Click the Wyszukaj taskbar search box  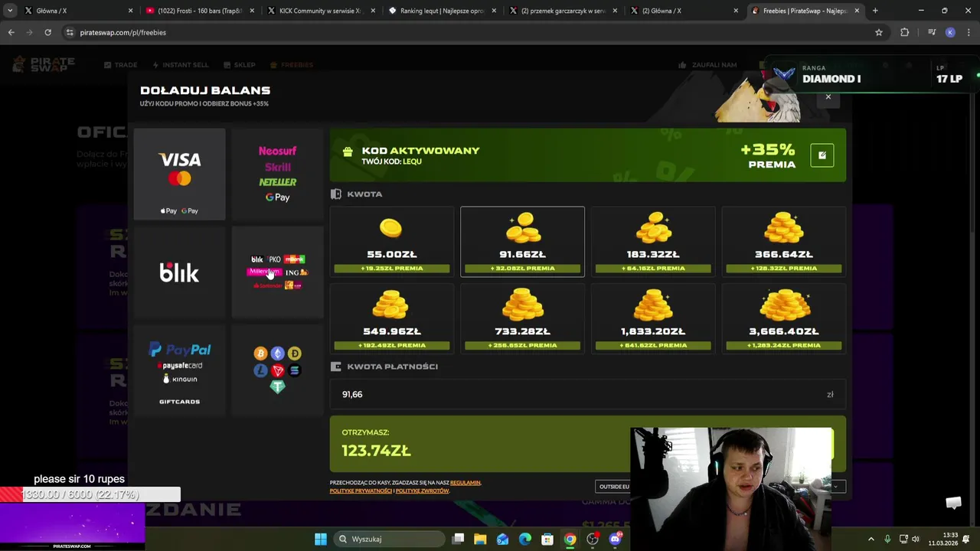(390, 539)
